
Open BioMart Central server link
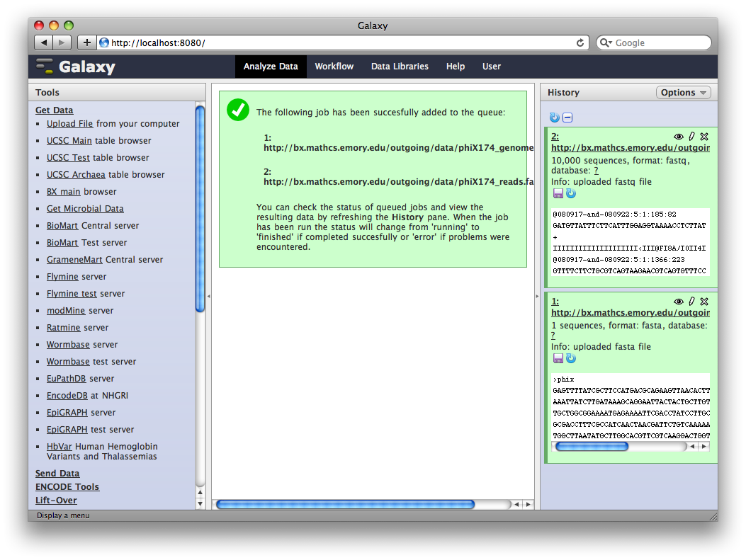click(62, 226)
